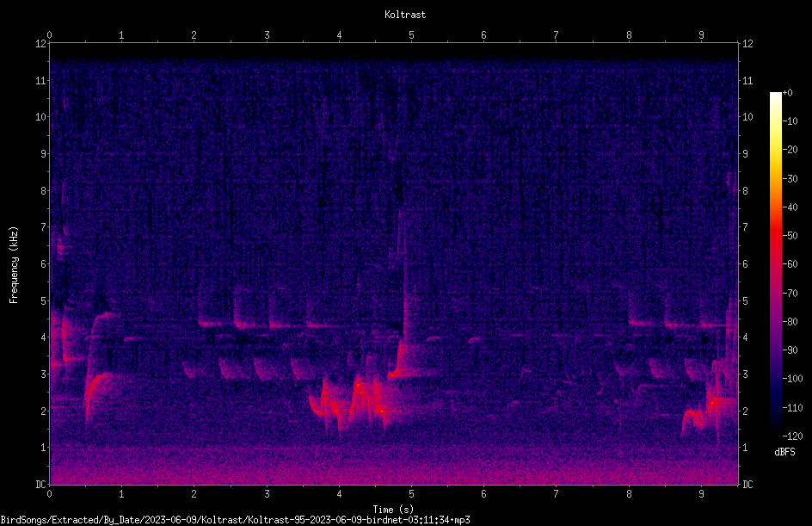Click "DC" on the left frequency axis
The width and height of the screenshot is (812, 526).
[41, 485]
